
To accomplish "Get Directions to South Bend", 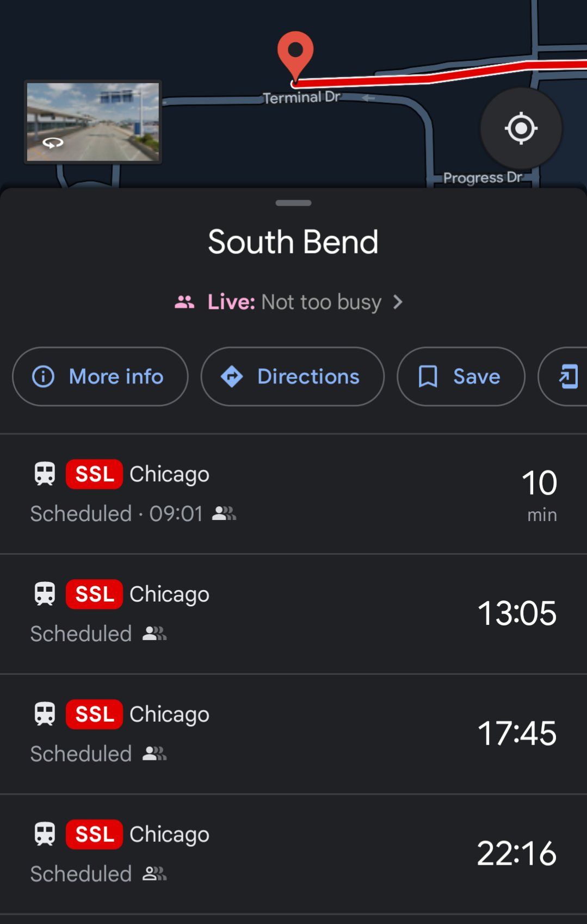I will pos(292,376).
